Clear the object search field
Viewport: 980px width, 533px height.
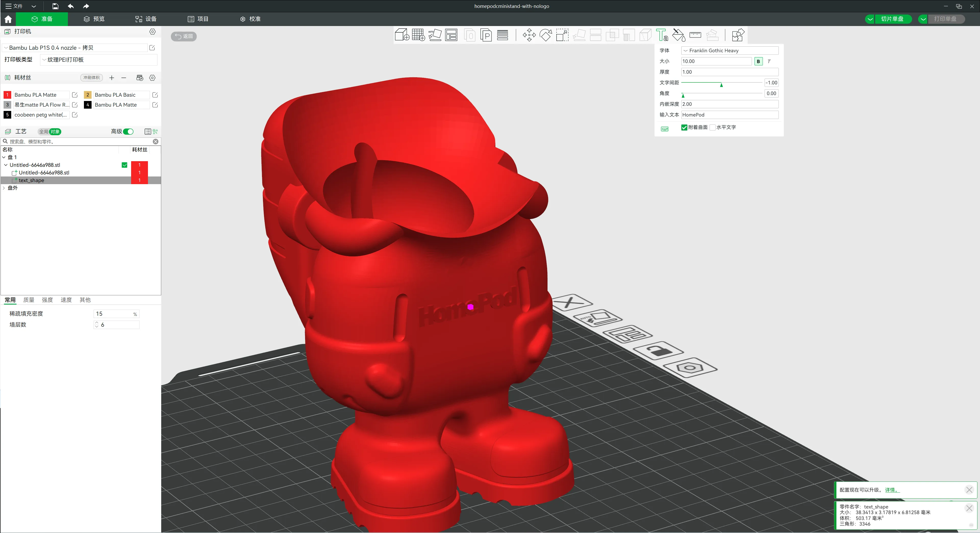click(156, 142)
